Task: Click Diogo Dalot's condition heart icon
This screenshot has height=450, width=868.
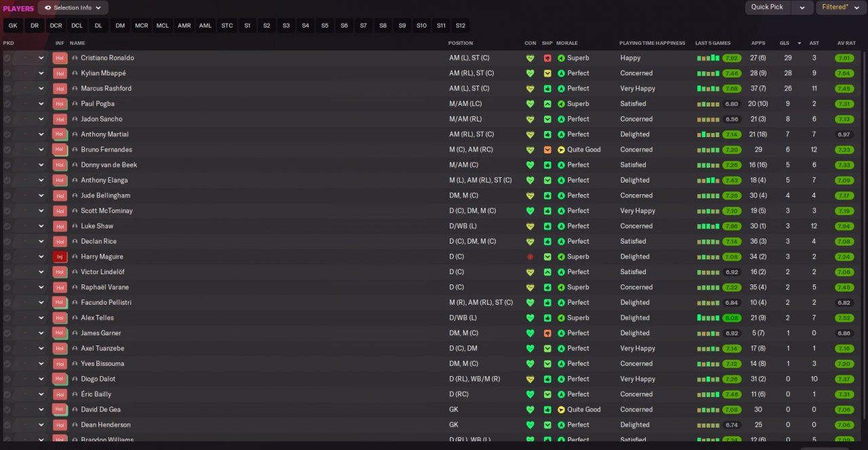Action: (x=530, y=379)
